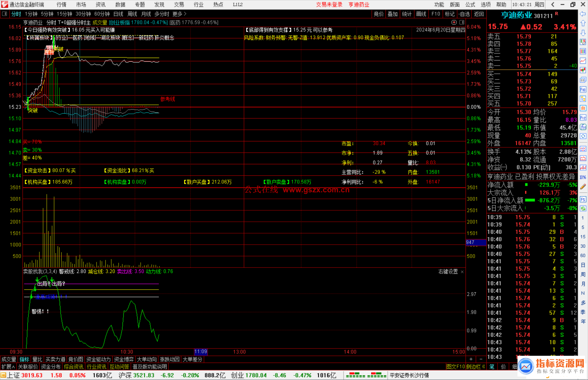
Task: Open the 公式 formula menu
Action: [470, 5]
